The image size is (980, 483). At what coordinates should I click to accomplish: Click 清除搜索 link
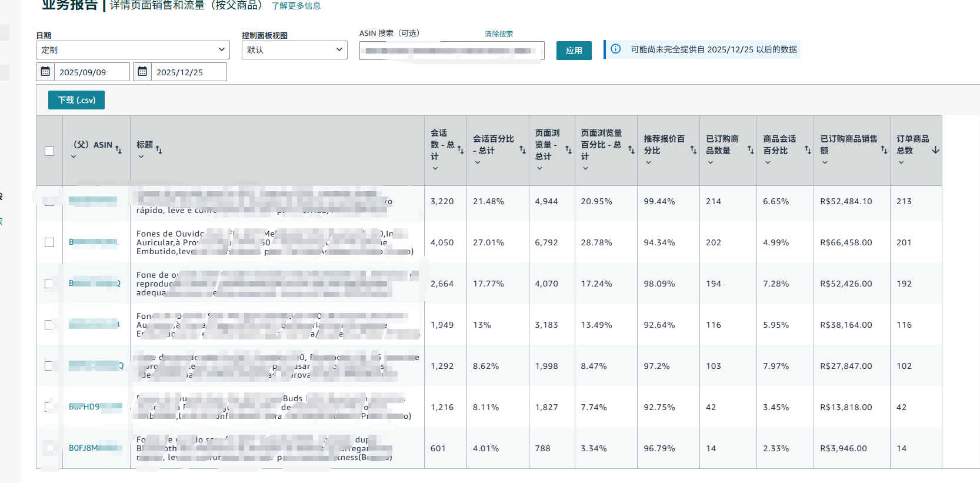click(x=498, y=34)
